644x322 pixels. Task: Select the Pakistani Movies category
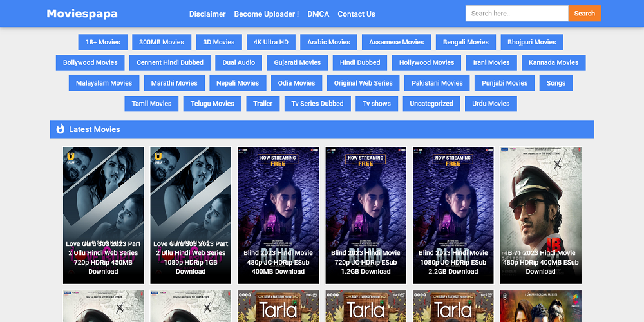[437, 83]
